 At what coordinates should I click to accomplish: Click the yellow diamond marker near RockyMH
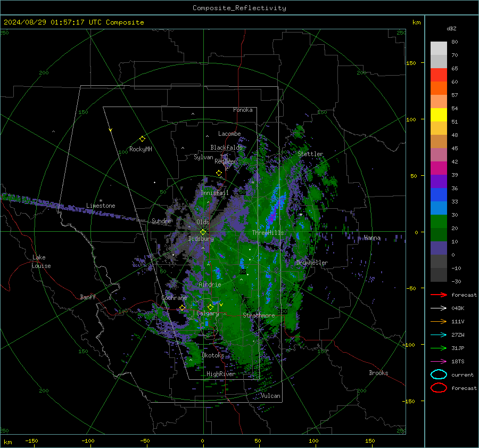[142, 139]
